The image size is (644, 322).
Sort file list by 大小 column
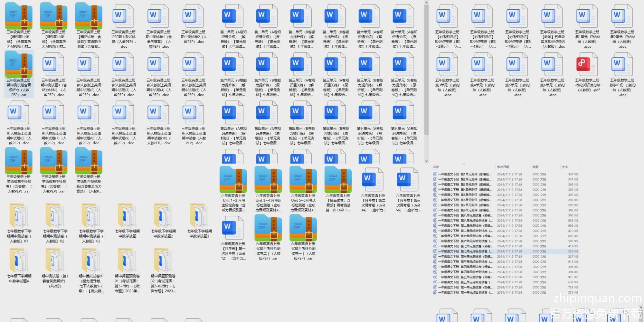(565, 167)
